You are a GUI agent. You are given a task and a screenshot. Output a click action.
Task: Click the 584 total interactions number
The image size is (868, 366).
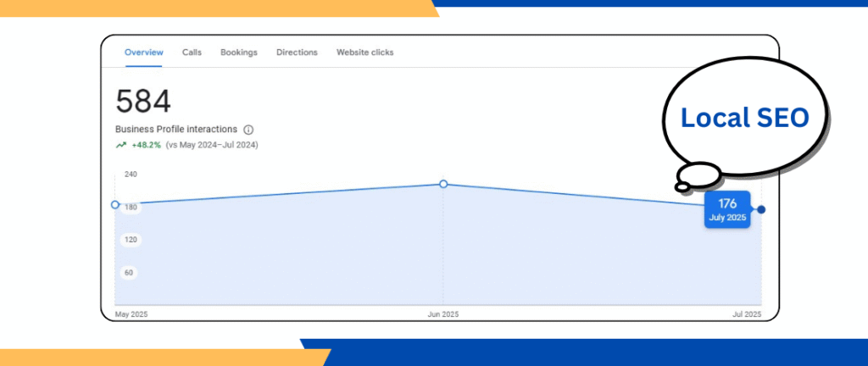(x=143, y=102)
